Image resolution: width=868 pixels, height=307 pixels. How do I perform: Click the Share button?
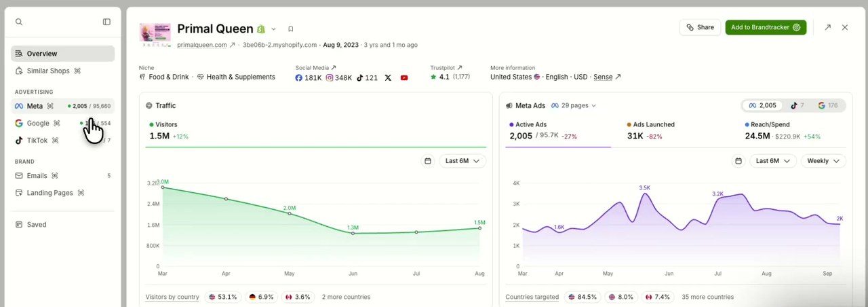pos(700,27)
